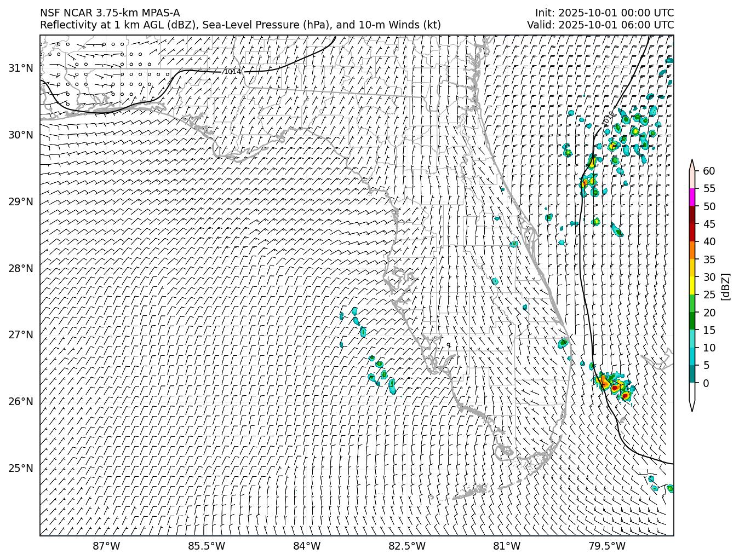Click the 'NSF NCAR 3.75-km MPAS-A' title text

point(110,13)
